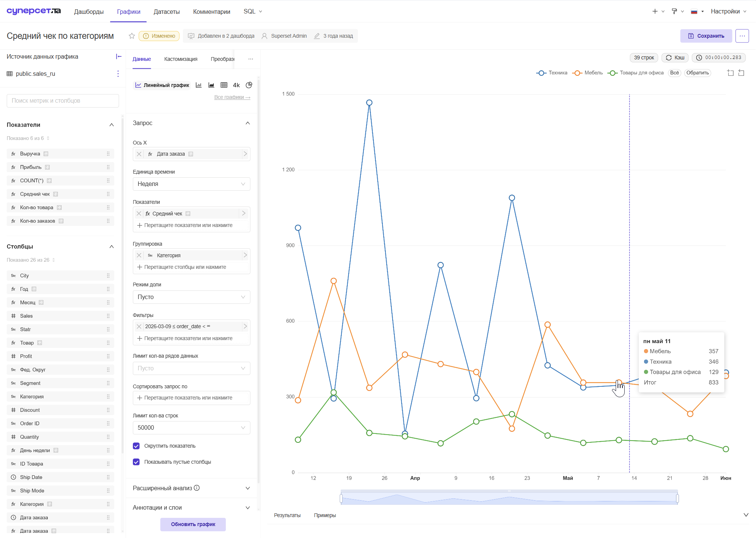Expand the Расширенный анализ section
Viewport: 756px width, 538px height.
pos(191,488)
